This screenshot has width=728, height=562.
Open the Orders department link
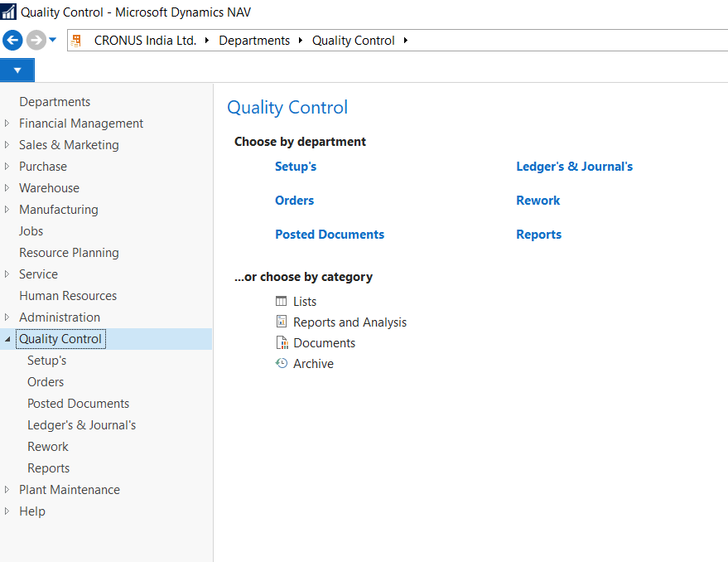point(294,201)
